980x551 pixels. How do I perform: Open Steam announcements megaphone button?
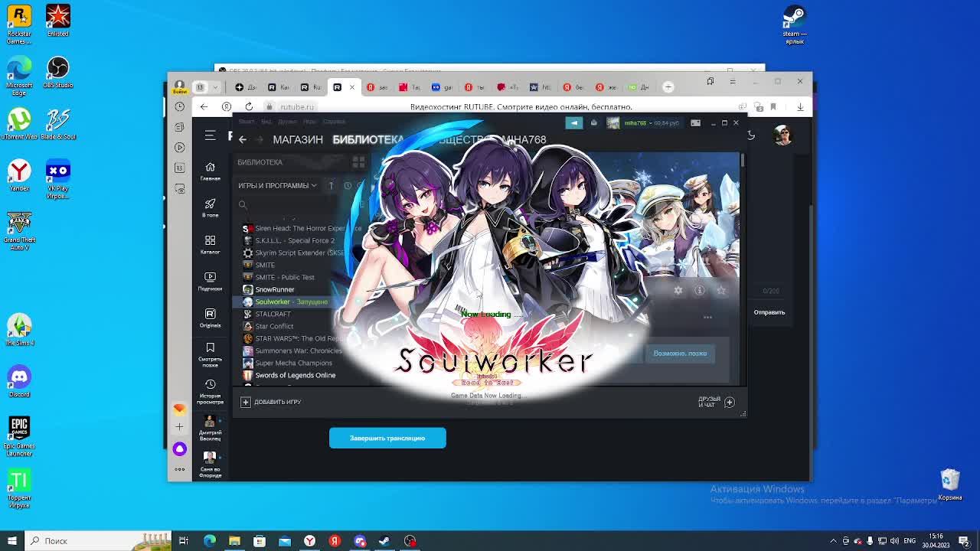(x=574, y=122)
